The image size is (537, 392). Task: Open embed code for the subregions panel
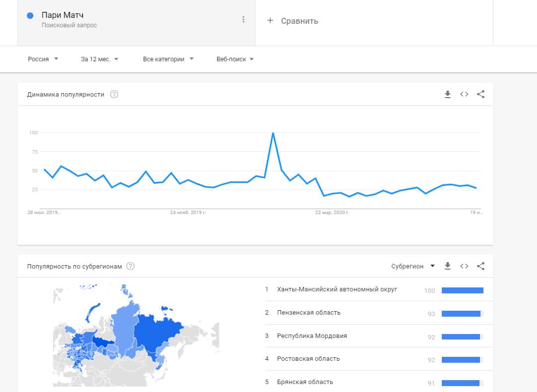point(464,266)
